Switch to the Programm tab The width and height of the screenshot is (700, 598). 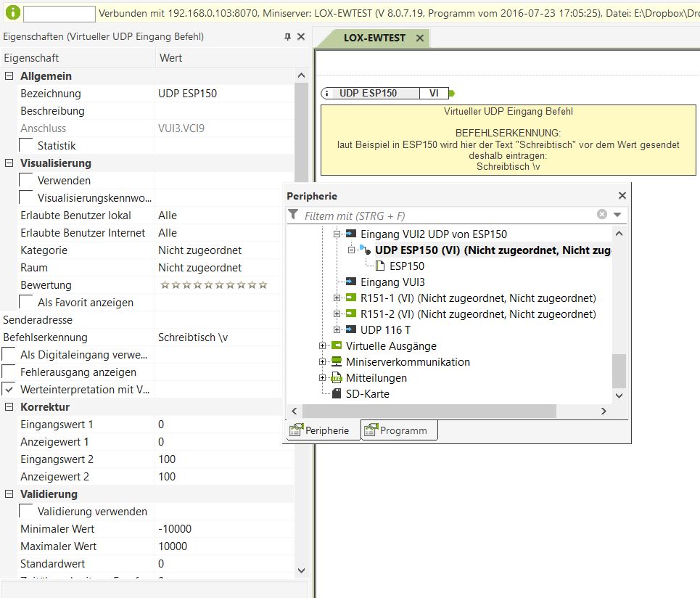click(400, 430)
